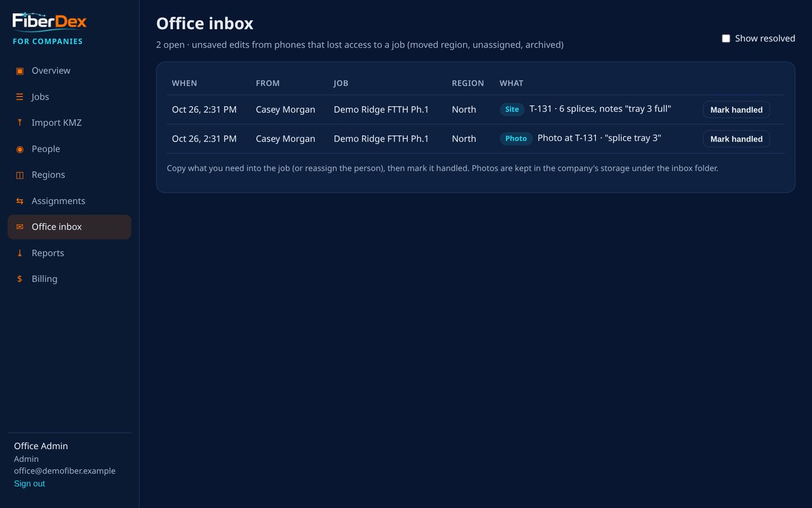812x508 pixels.
Task: Click Demo Ridge FTTH Ph.1 in Photo row
Action: (381, 139)
